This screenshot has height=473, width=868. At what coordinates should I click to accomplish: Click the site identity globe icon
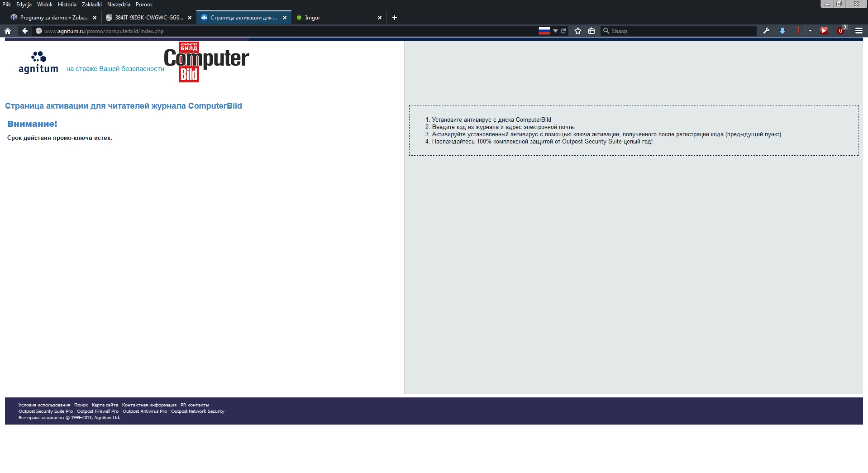click(x=39, y=31)
